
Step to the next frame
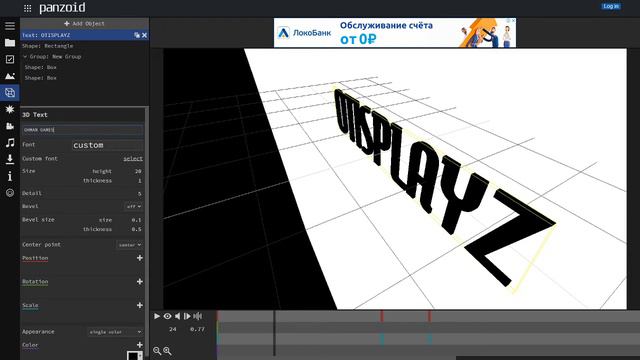click(x=187, y=316)
